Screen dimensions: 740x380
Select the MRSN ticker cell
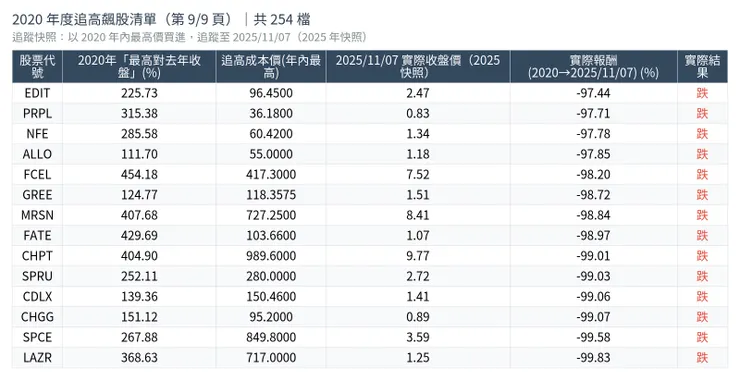pyautogui.click(x=37, y=215)
